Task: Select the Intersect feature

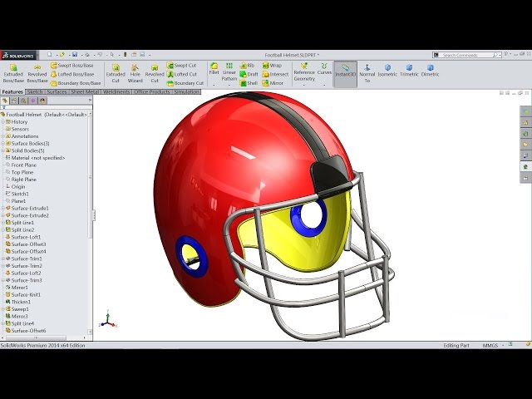Action: (275, 74)
